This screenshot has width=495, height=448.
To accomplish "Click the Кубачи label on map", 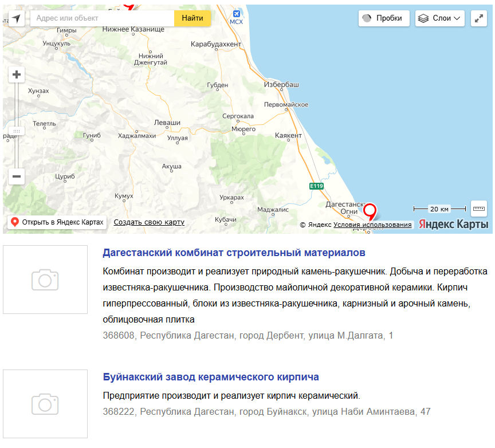I will coord(226,219).
